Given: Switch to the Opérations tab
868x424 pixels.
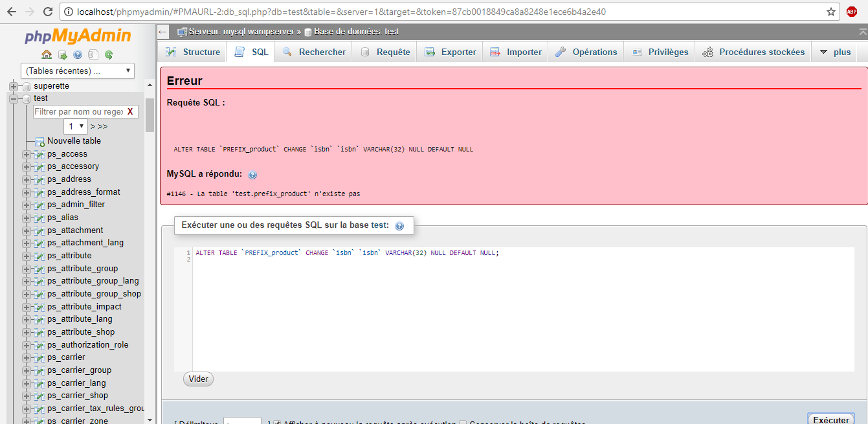Looking at the screenshot, I should [x=586, y=52].
